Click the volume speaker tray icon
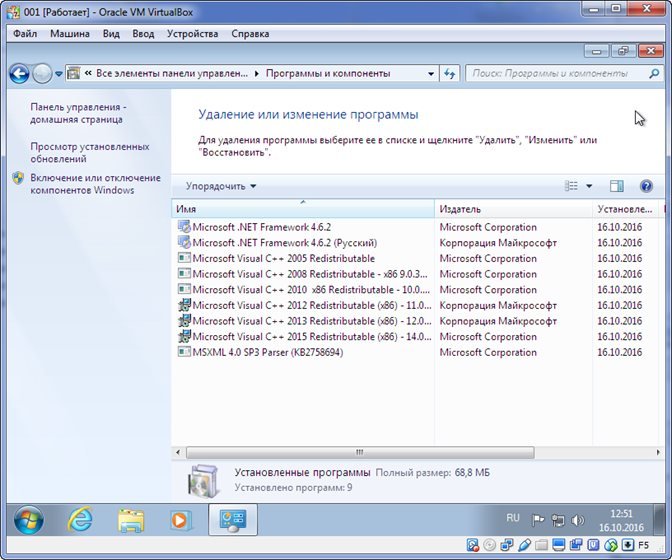The width and height of the screenshot is (672, 560). coord(578,520)
